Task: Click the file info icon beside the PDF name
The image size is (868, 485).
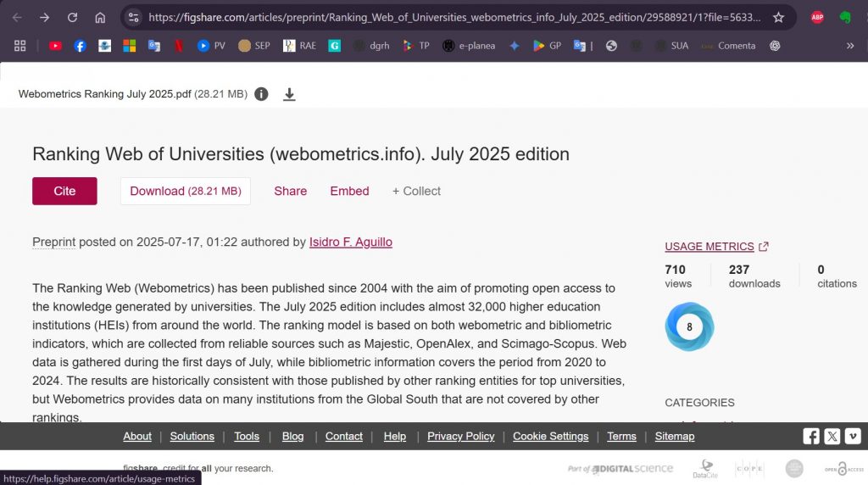Action: (x=261, y=94)
